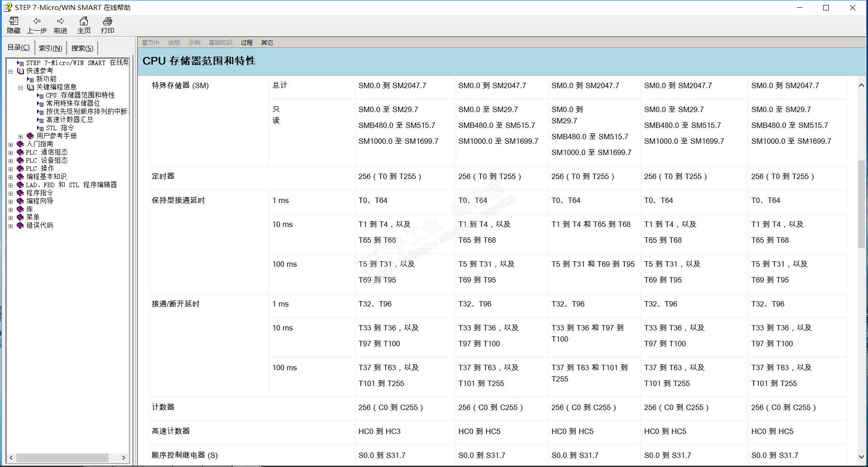The width and height of the screenshot is (868, 467).
Task: Click the book icon beside 程序指令
Action: (20, 193)
